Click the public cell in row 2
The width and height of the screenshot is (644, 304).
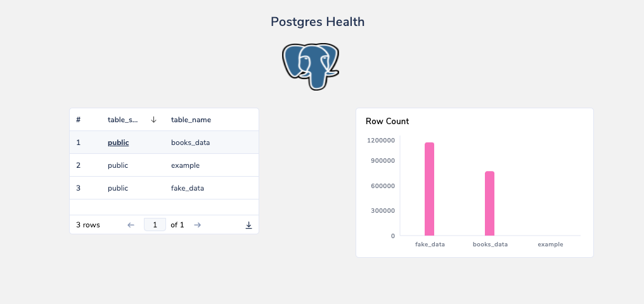(x=118, y=165)
